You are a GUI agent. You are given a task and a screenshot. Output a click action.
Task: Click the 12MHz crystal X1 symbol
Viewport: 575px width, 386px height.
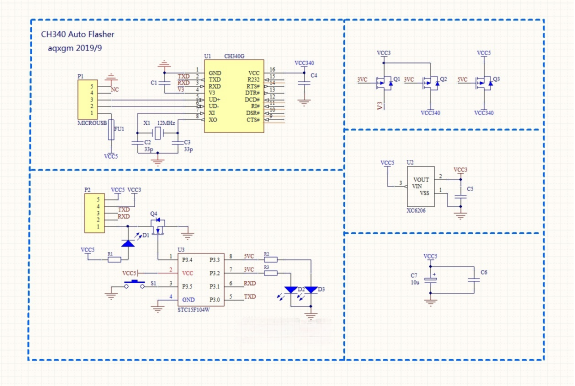tap(158, 133)
